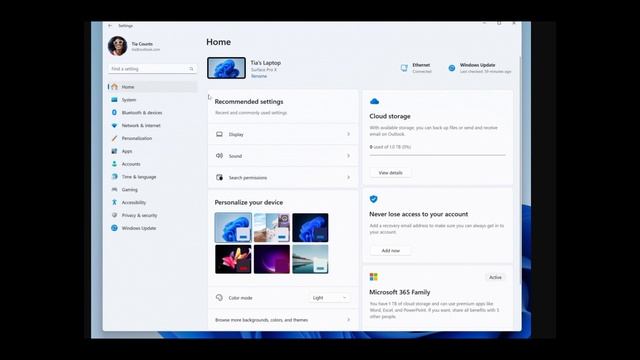This screenshot has height=360, width=640.
Task: Navigate to Personalization
Action: point(152,138)
